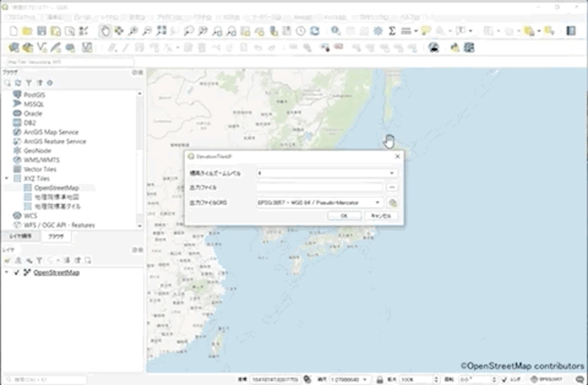Click the cancel button in the dialog

pyautogui.click(x=381, y=216)
